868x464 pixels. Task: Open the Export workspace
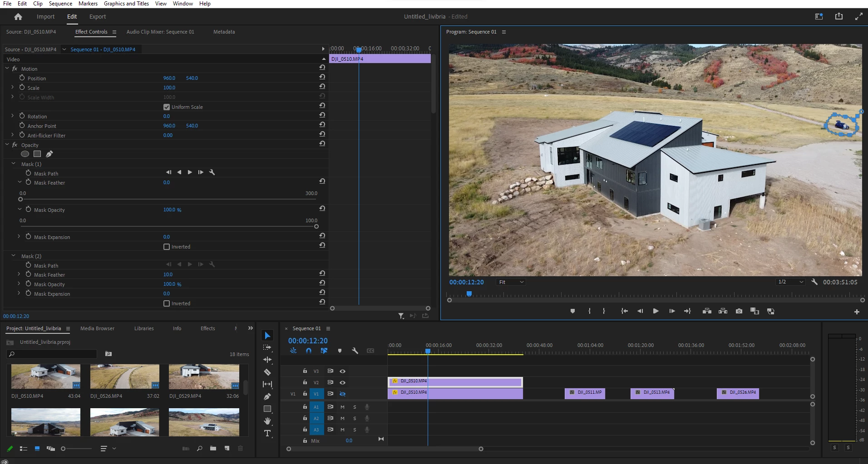[x=97, y=17]
